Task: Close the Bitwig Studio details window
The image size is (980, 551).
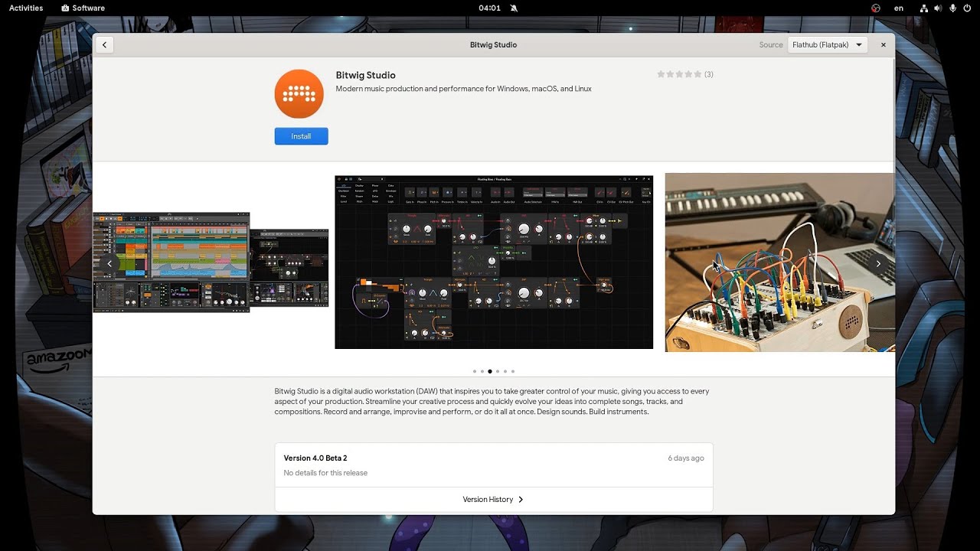Action: [x=883, y=44]
